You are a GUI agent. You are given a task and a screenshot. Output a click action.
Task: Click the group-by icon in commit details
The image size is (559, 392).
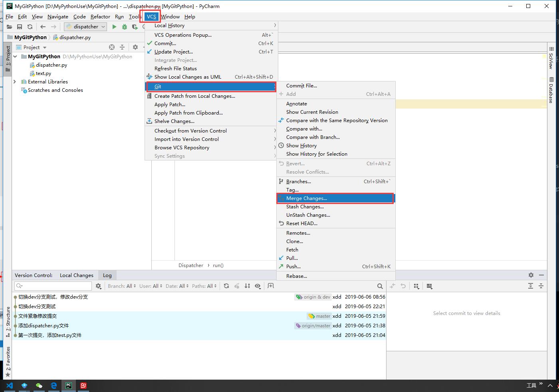click(x=416, y=286)
